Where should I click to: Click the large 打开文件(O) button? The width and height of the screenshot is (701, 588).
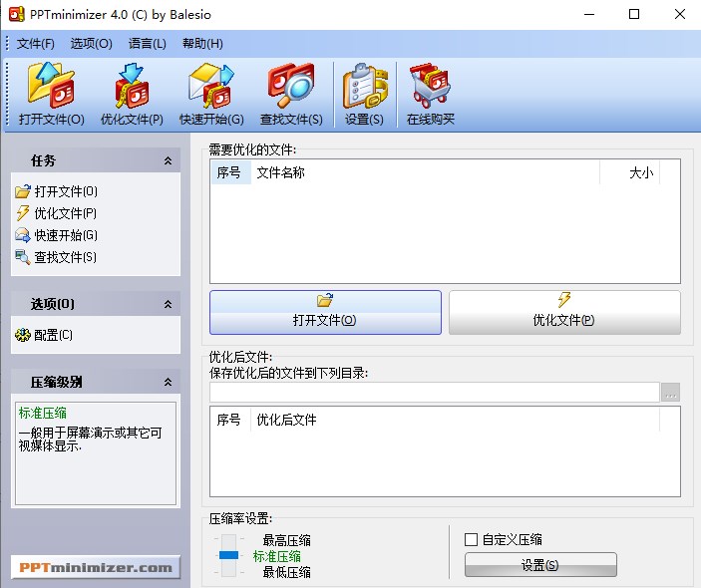click(x=325, y=312)
